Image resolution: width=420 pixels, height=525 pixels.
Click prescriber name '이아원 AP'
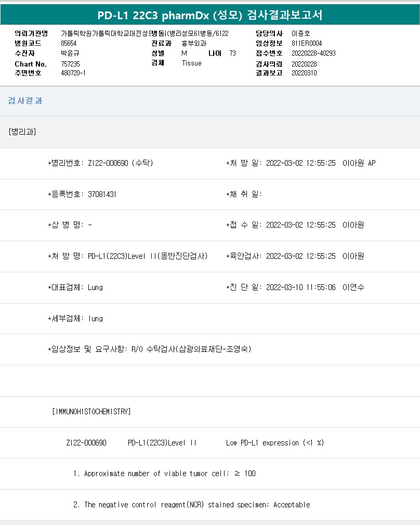click(x=359, y=163)
